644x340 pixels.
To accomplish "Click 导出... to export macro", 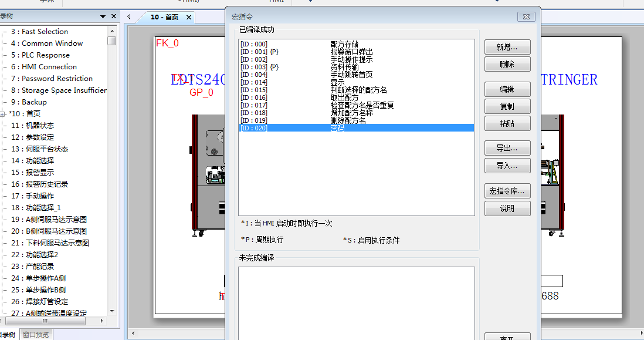I will tap(507, 149).
